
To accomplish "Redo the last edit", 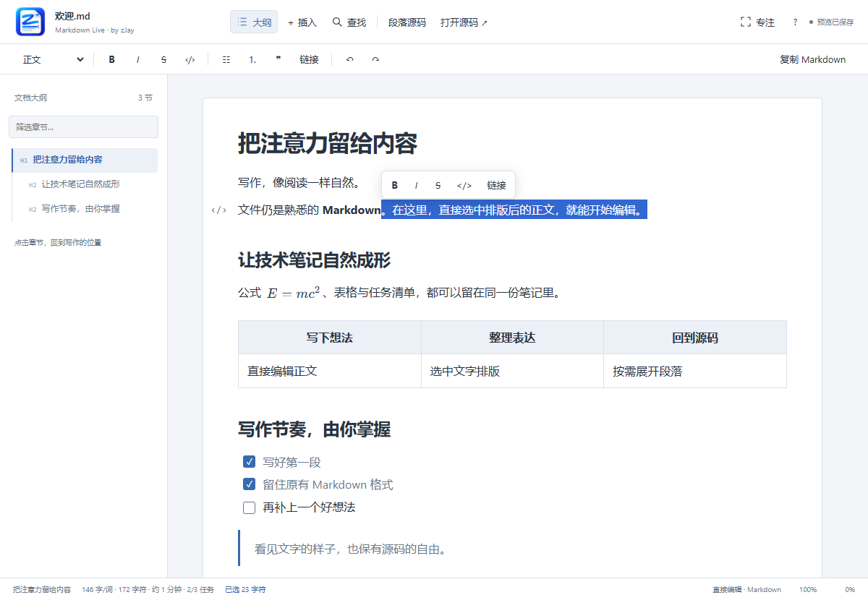I will pyautogui.click(x=375, y=59).
